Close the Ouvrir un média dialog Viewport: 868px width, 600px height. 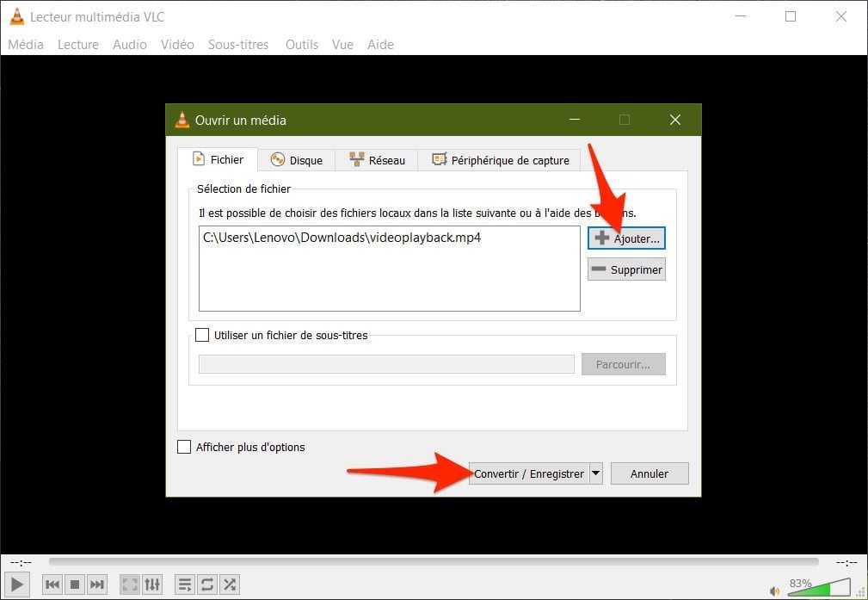point(674,120)
